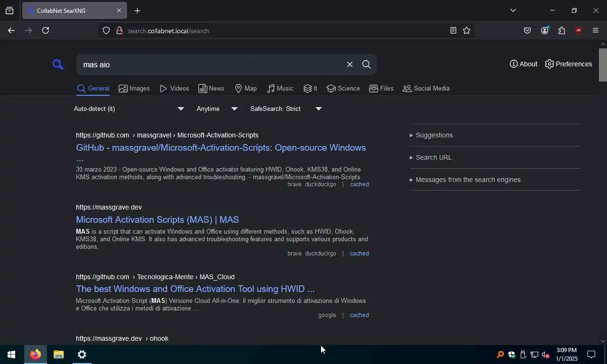Screen dimensions: 607x364
Task: Switch to the Files tab
Action: pos(381,89)
